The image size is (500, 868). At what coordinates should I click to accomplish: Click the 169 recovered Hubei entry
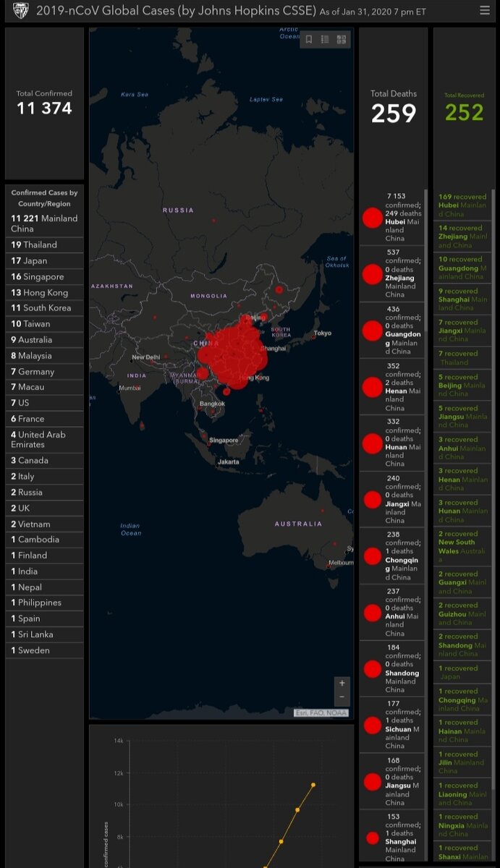(x=462, y=205)
